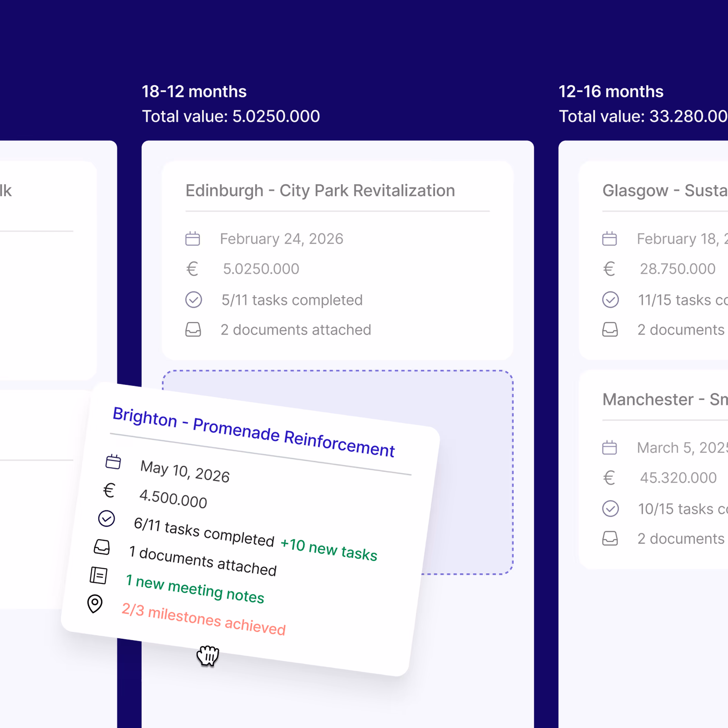Click documents tray icon on Edinburgh card
Image resolution: width=728 pixels, height=728 pixels.
click(193, 330)
